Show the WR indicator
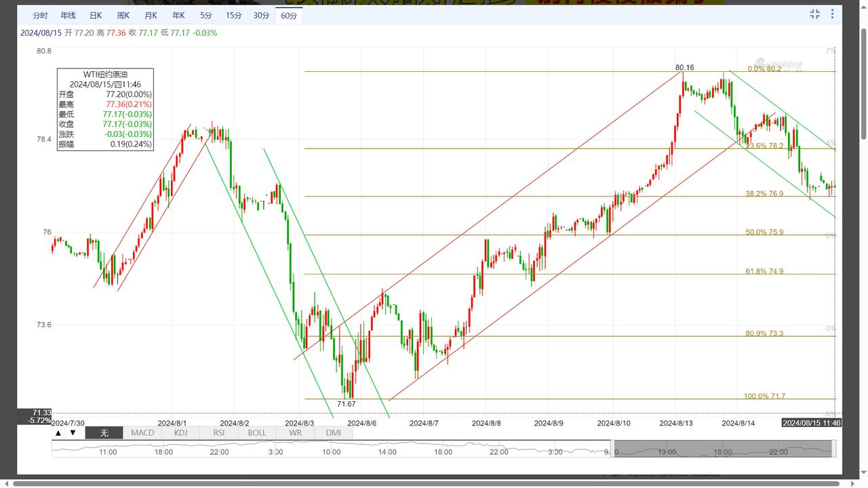The height and width of the screenshot is (488, 868). point(295,432)
